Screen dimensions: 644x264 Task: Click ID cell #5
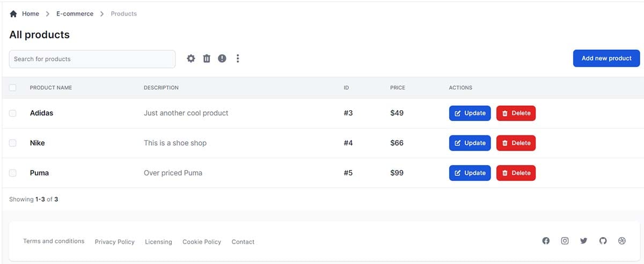click(348, 173)
